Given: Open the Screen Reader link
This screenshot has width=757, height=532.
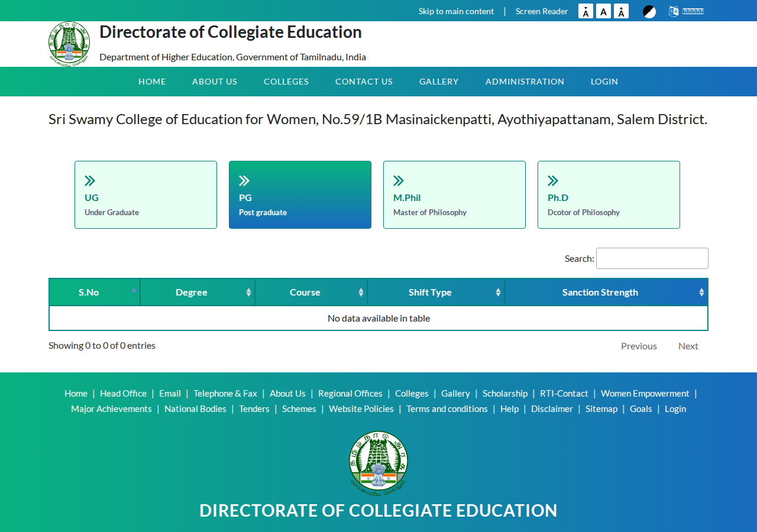Looking at the screenshot, I should pyautogui.click(x=542, y=11).
